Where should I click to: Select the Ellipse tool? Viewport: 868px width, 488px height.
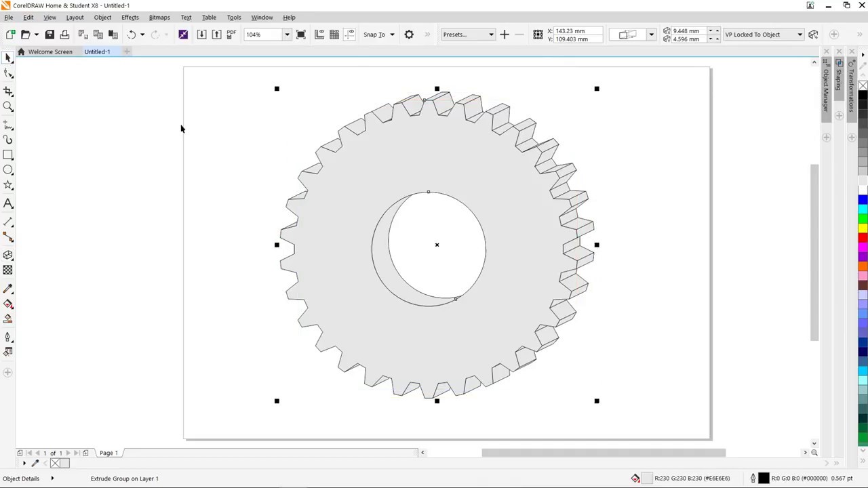8,170
